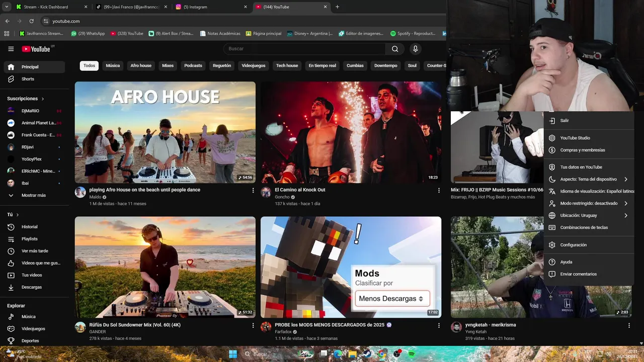644x362 pixels.
Task: Open options for Afro House beach video
Action: [x=253, y=191]
